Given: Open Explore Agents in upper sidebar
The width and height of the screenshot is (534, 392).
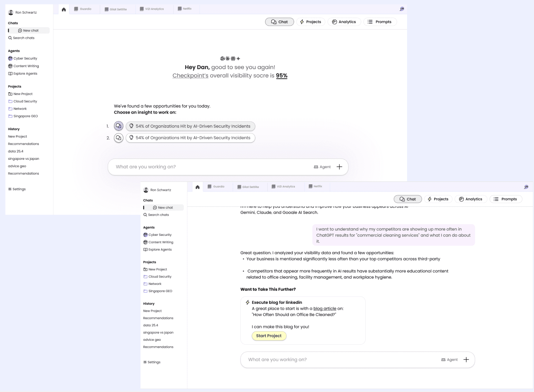Looking at the screenshot, I should (23, 73).
